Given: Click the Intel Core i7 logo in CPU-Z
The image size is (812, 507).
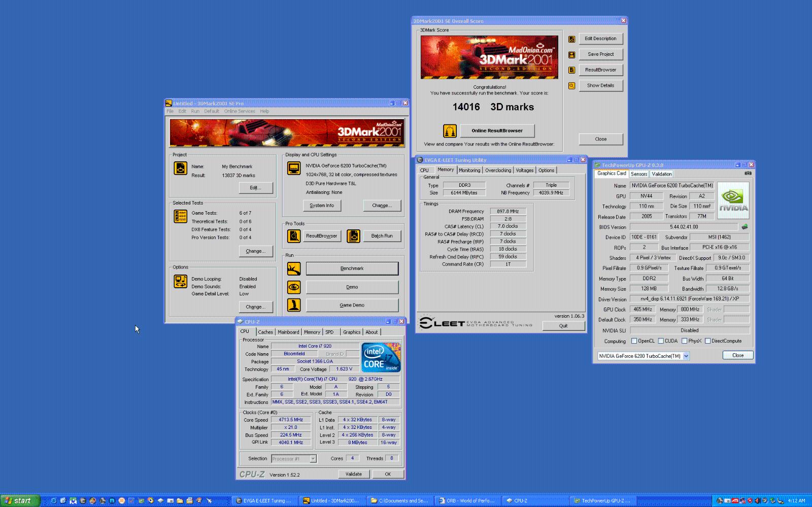Looking at the screenshot, I should (x=381, y=357).
